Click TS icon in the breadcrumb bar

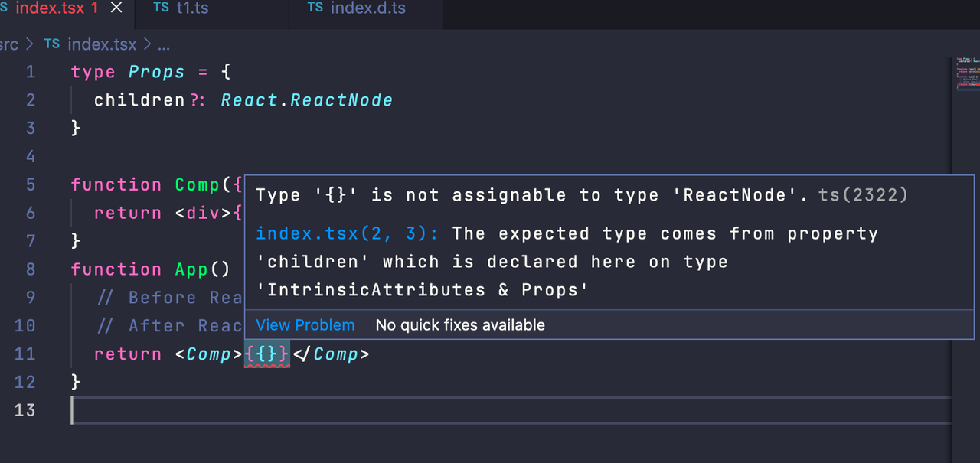click(52, 44)
